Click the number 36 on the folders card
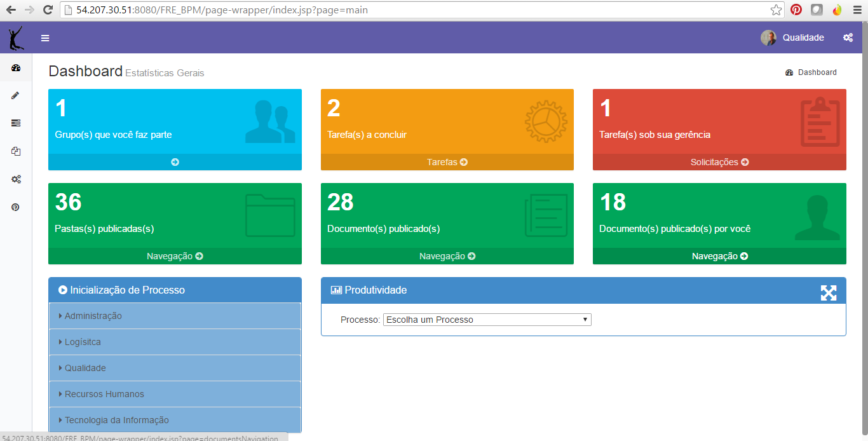This screenshot has height=441, width=868. pyautogui.click(x=68, y=202)
